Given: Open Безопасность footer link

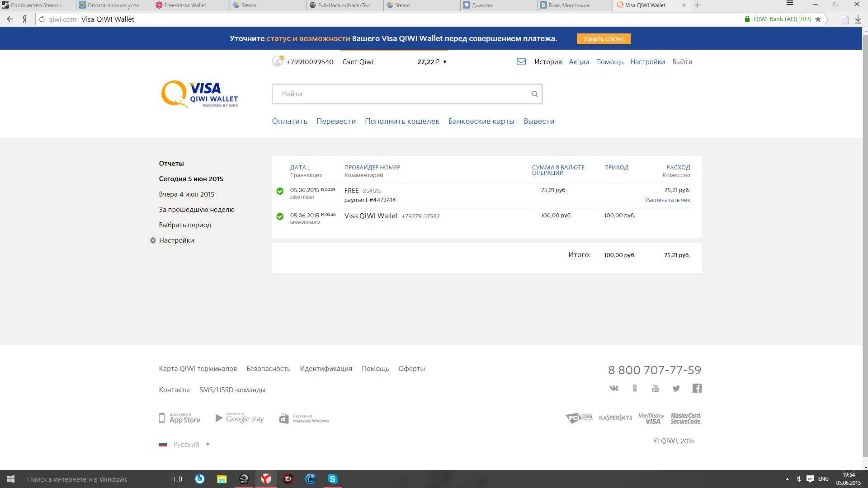Looking at the screenshot, I should point(268,369).
